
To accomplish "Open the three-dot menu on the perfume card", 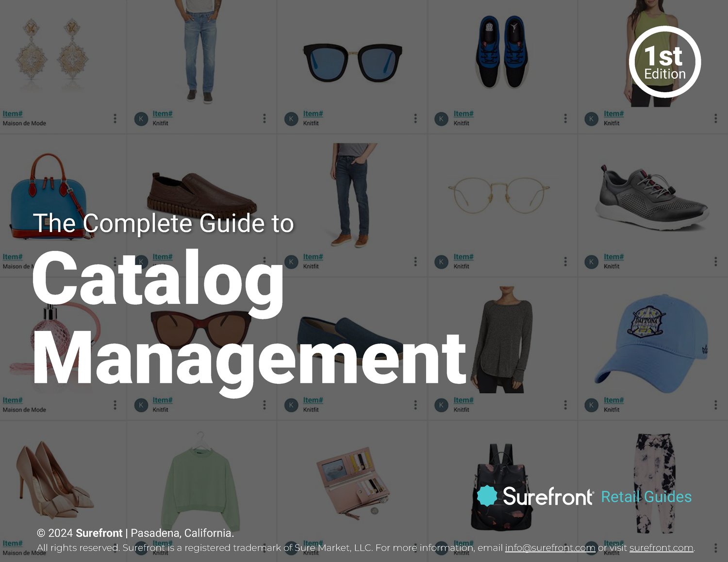I will [x=115, y=404].
